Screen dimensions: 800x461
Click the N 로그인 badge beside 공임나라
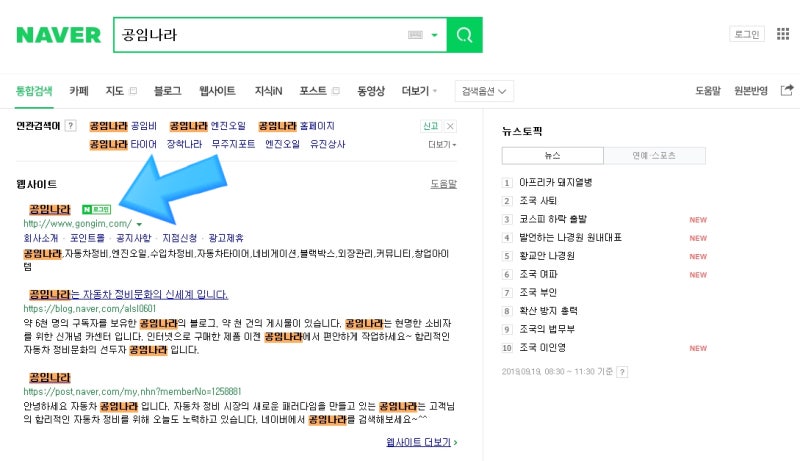[96, 209]
